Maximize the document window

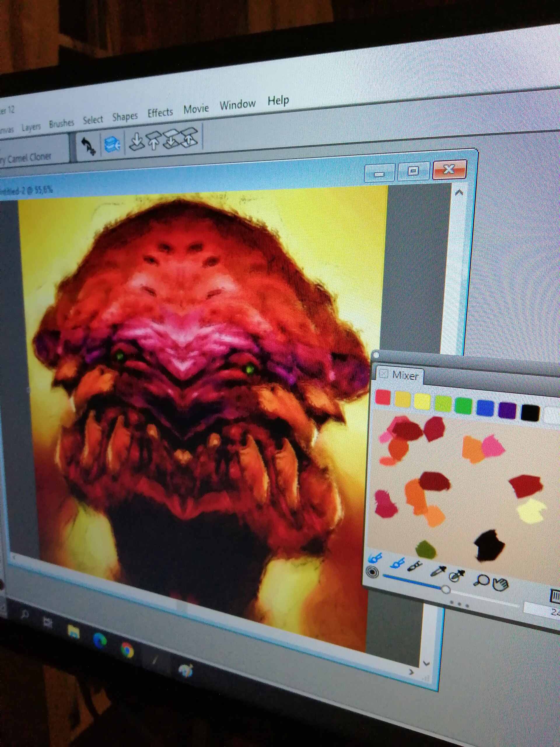click(413, 171)
